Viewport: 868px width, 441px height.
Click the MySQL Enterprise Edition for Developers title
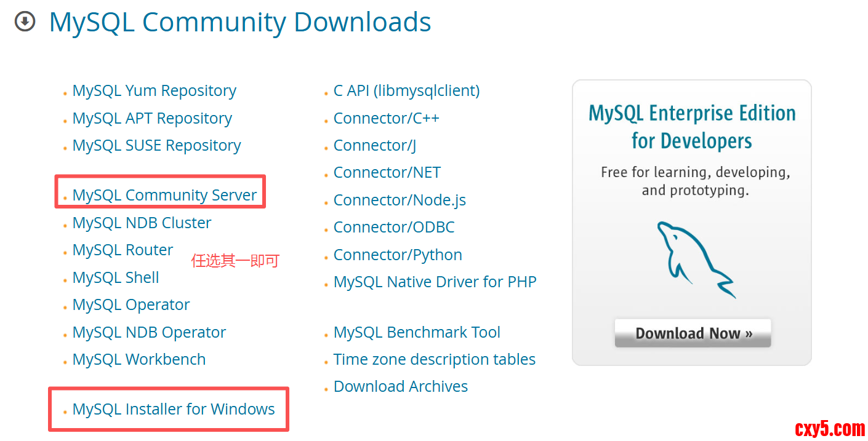692,127
